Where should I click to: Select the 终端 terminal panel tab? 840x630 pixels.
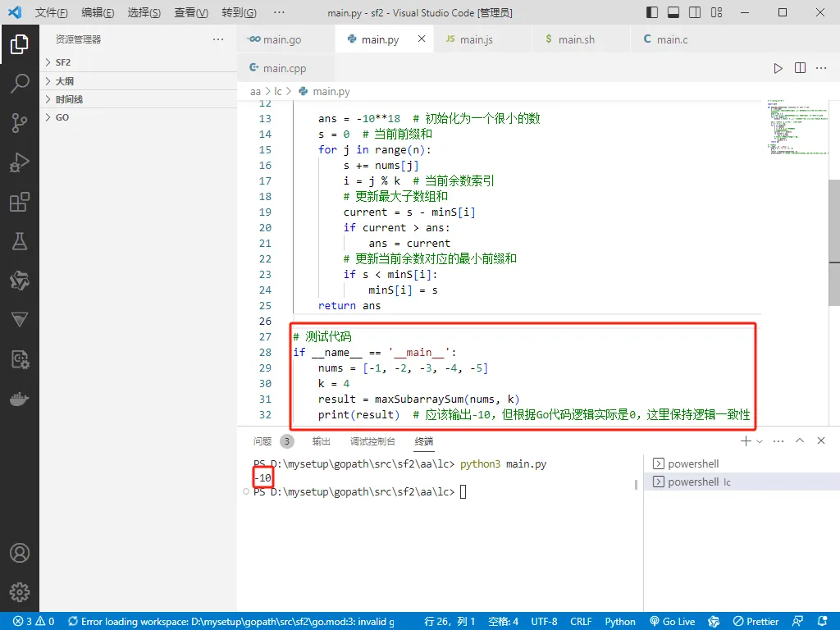(424, 441)
